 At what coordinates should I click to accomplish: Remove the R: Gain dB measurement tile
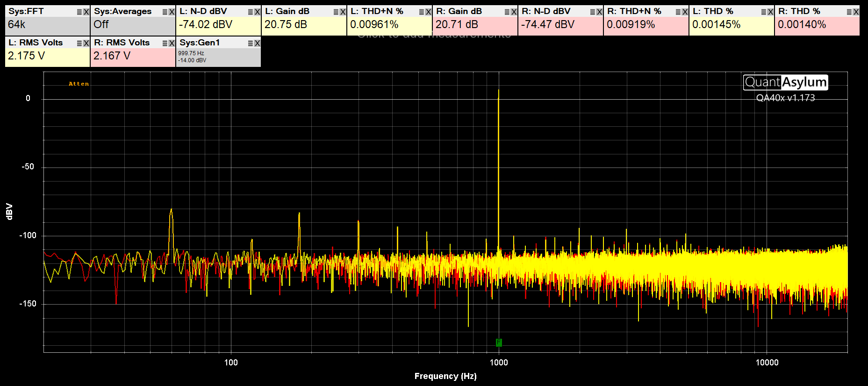[514, 12]
